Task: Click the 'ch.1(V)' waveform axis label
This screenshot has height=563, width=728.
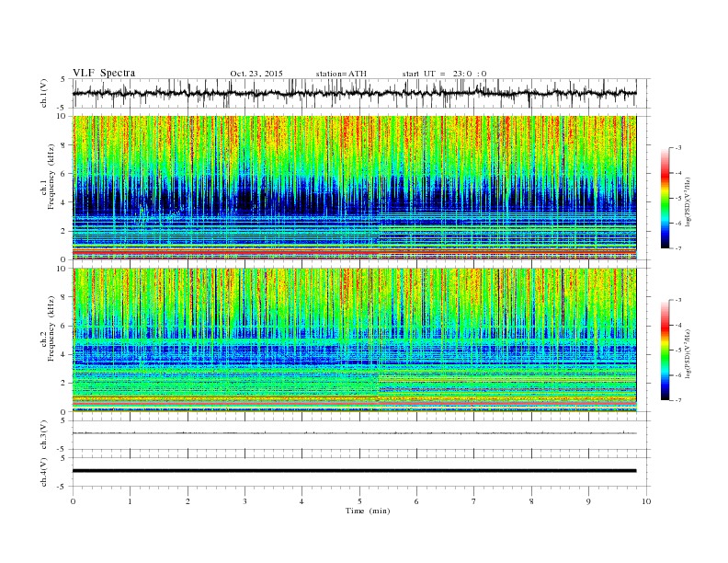Action: (x=44, y=93)
